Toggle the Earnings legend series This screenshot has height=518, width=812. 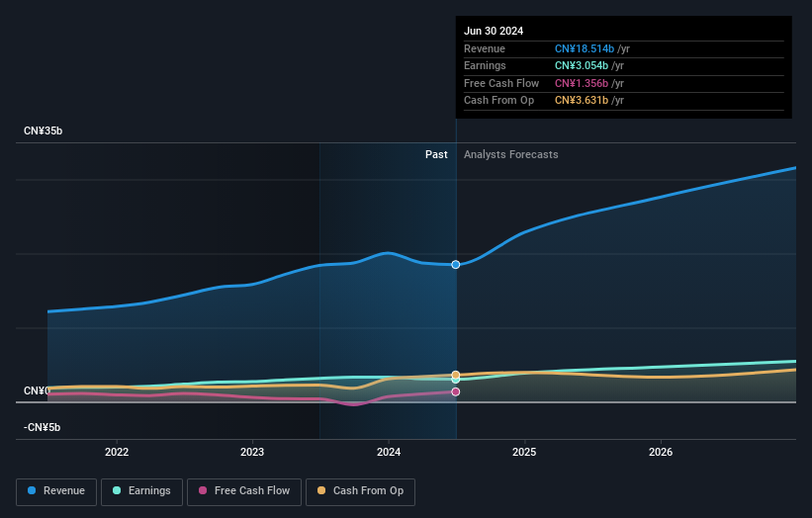click(141, 491)
